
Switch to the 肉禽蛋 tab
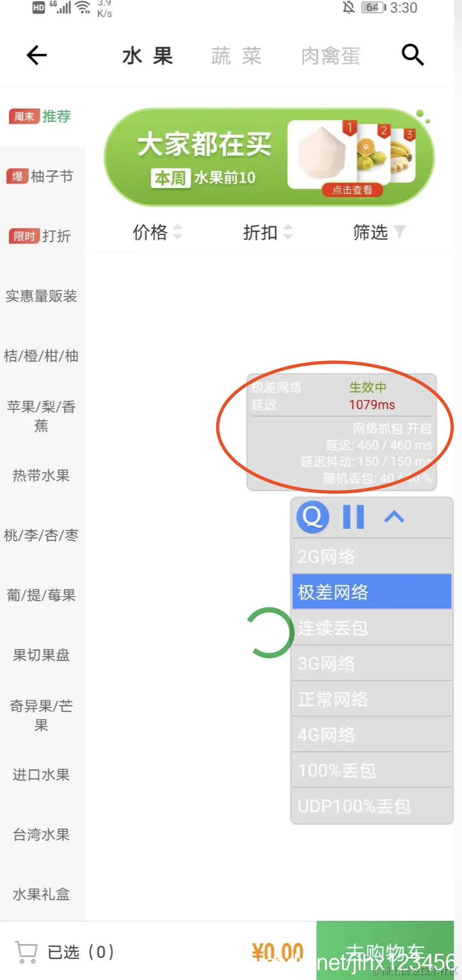click(331, 56)
